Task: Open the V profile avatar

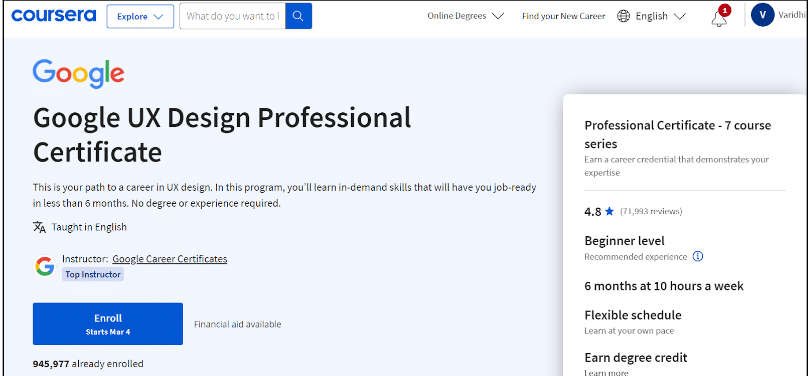Action: (x=763, y=15)
